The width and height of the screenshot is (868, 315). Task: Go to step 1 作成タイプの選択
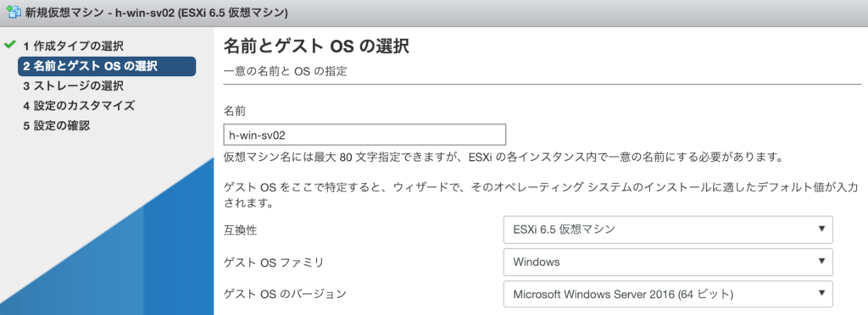73,46
